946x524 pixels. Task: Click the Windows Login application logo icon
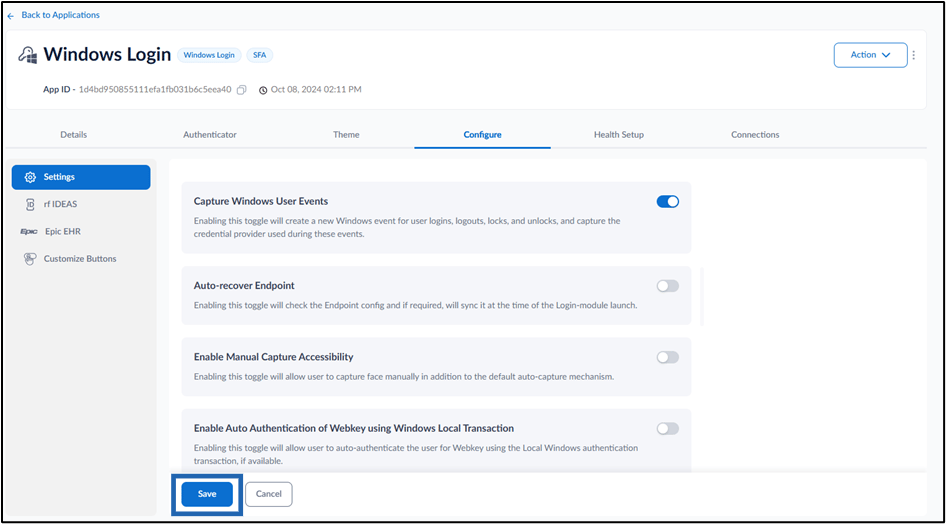(28, 55)
